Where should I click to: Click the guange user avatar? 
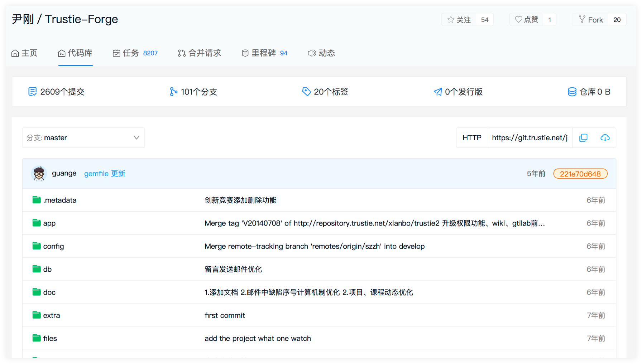click(39, 174)
